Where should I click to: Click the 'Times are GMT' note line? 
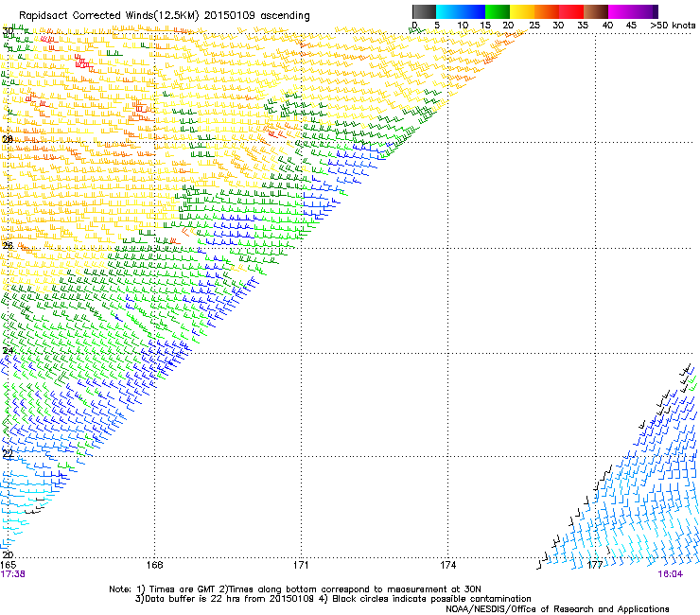coord(294,589)
